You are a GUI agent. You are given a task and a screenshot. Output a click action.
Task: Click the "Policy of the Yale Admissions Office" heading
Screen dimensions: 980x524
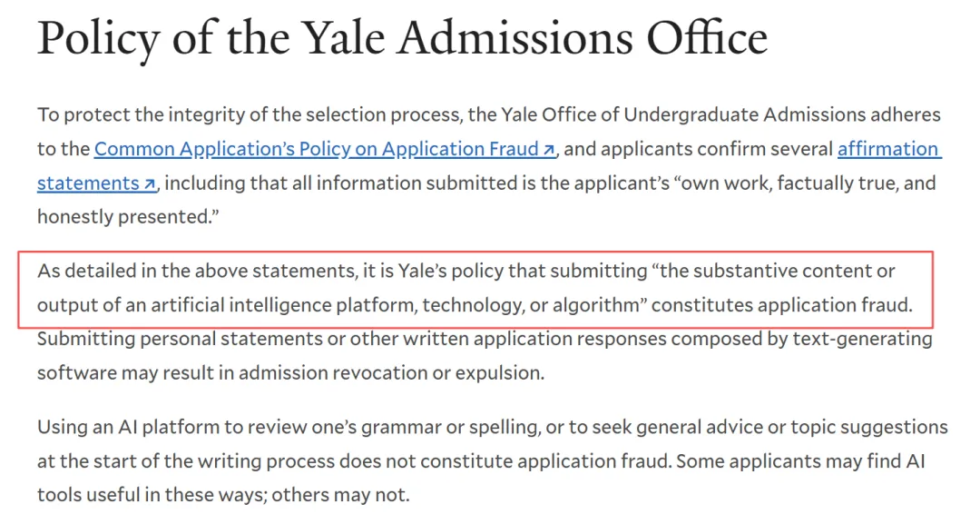[403, 39]
